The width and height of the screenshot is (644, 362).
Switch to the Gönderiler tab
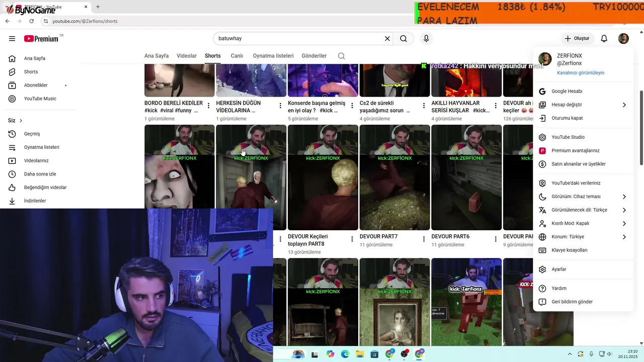314,56
